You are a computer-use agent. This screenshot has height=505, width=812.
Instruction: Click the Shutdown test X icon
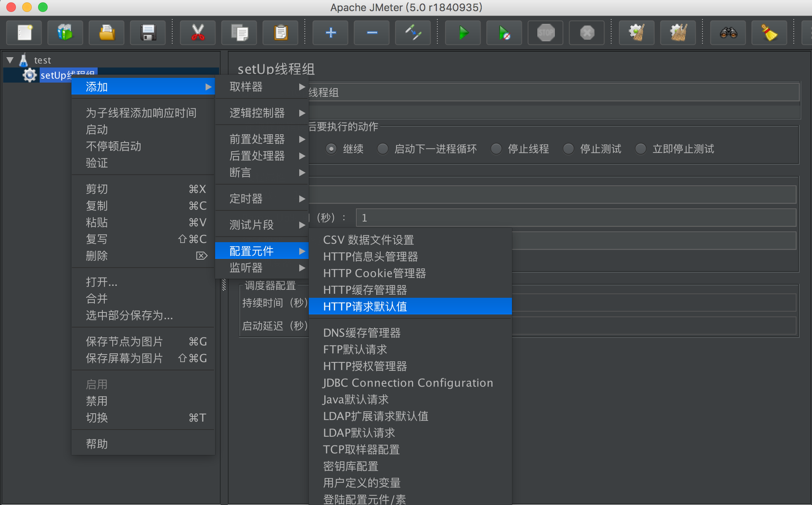coord(587,33)
